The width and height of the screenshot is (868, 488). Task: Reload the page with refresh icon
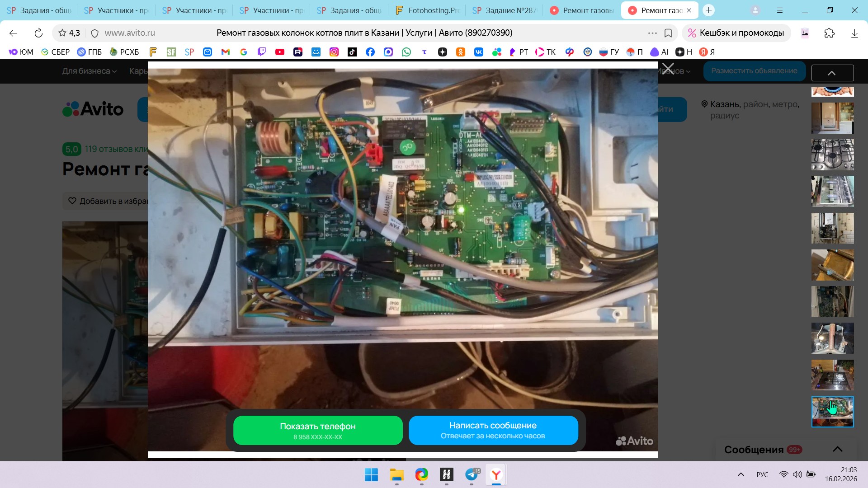(x=38, y=33)
